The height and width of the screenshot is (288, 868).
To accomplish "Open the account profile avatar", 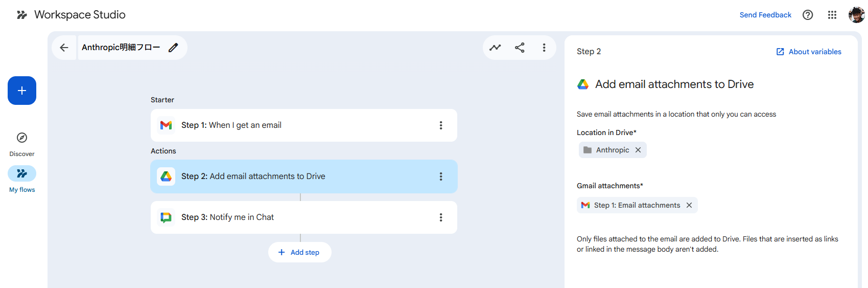I will [856, 15].
